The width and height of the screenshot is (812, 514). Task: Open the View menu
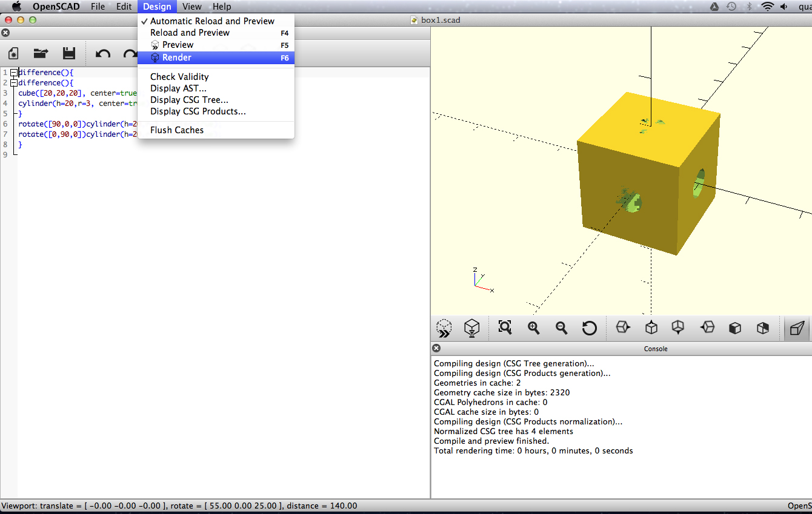(191, 7)
